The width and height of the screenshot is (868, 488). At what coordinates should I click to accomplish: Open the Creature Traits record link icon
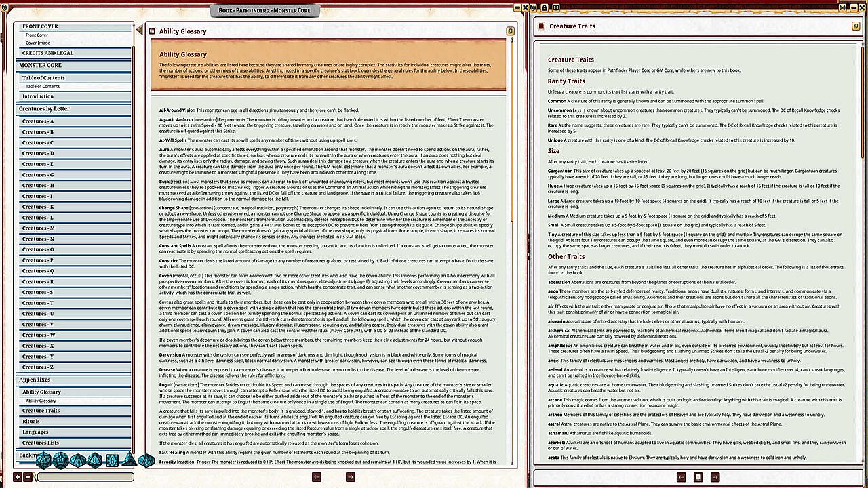(540, 26)
